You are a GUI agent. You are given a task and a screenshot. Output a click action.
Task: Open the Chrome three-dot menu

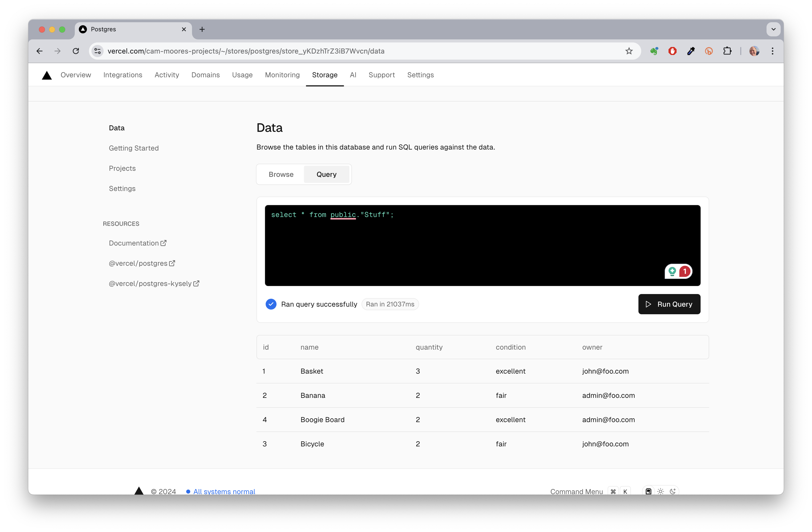coord(772,51)
